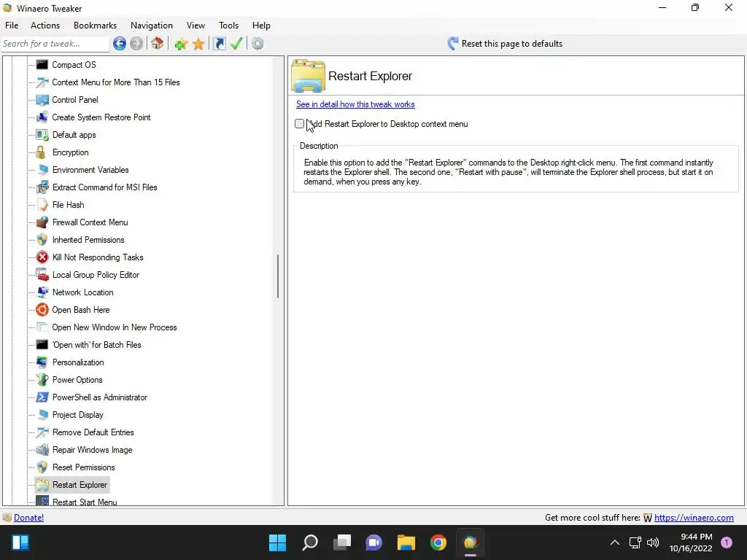Open the View menu
The height and width of the screenshot is (560, 747).
coord(196,26)
